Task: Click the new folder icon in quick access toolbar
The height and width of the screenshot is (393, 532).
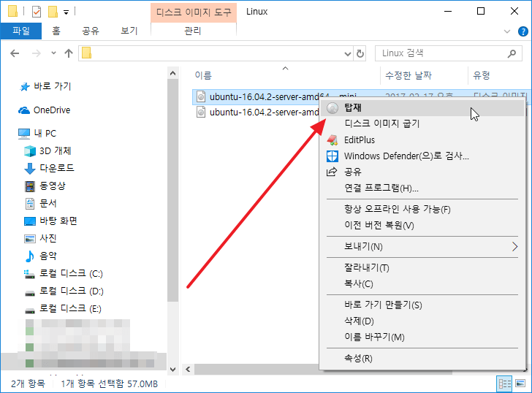Action: (53, 12)
